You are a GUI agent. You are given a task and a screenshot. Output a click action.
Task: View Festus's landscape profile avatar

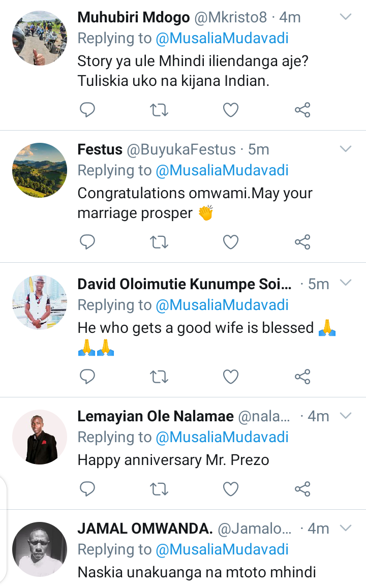pos(39,170)
